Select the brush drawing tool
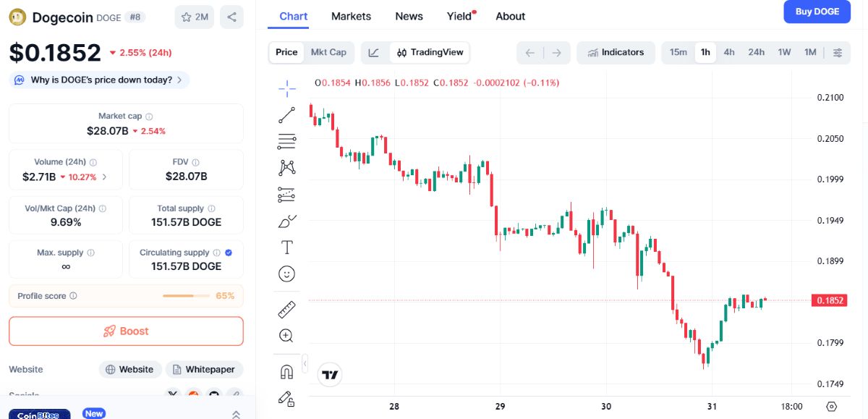This screenshot has width=868, height=419. [287, 221]
